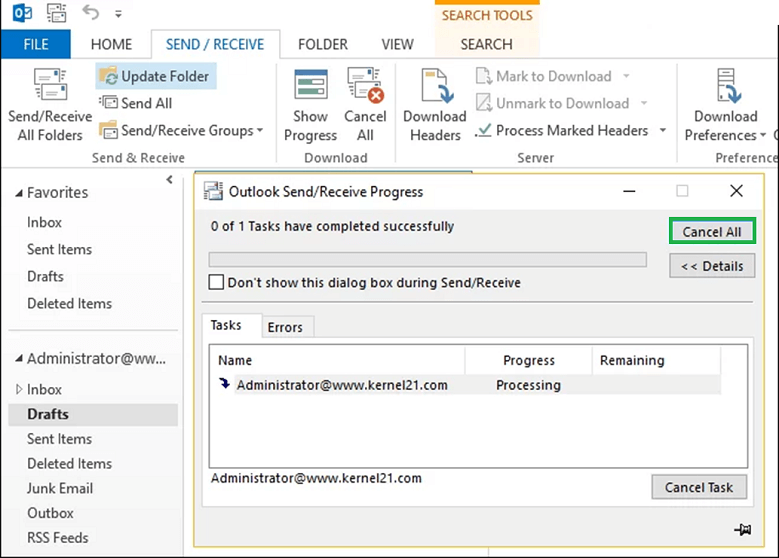Viewport: 779px width, 558px height.
Task: Open the RSS Feeds folder
Action: [58, 538]
